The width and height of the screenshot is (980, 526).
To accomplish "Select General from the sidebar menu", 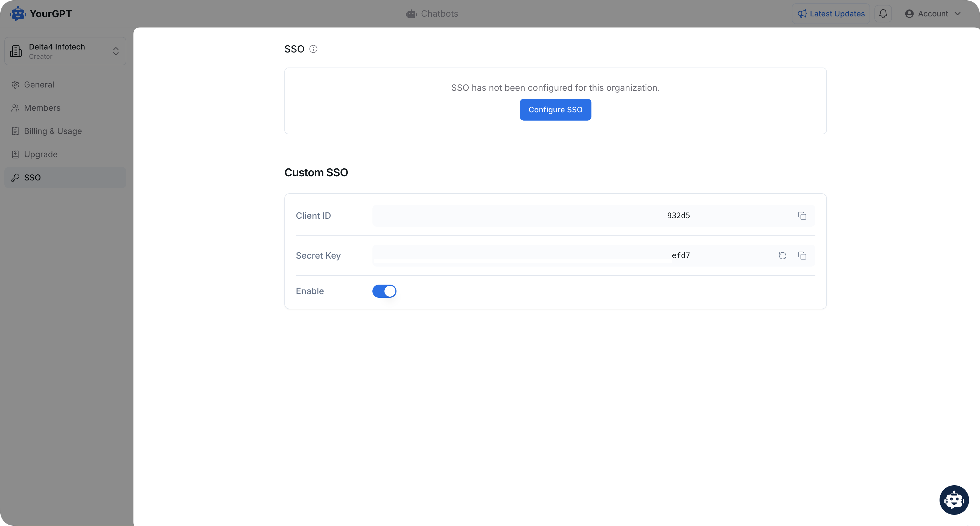I will (x=39, y=84).
